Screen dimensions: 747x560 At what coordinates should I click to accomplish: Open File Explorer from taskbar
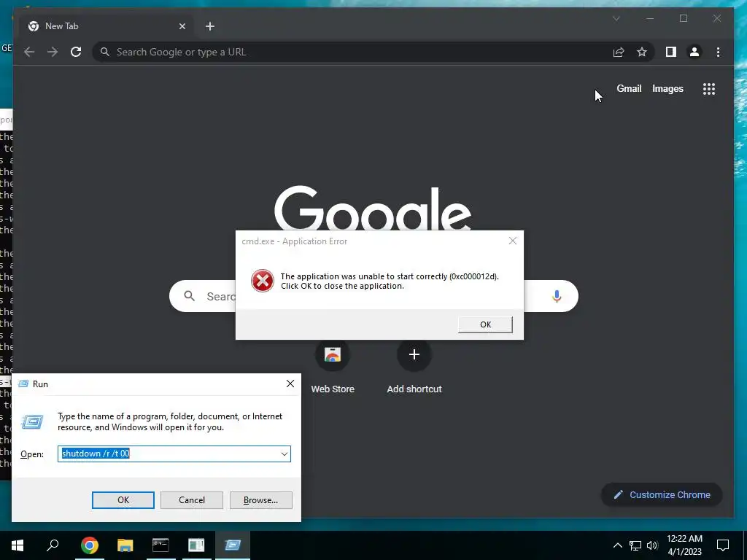click(125, 545)
